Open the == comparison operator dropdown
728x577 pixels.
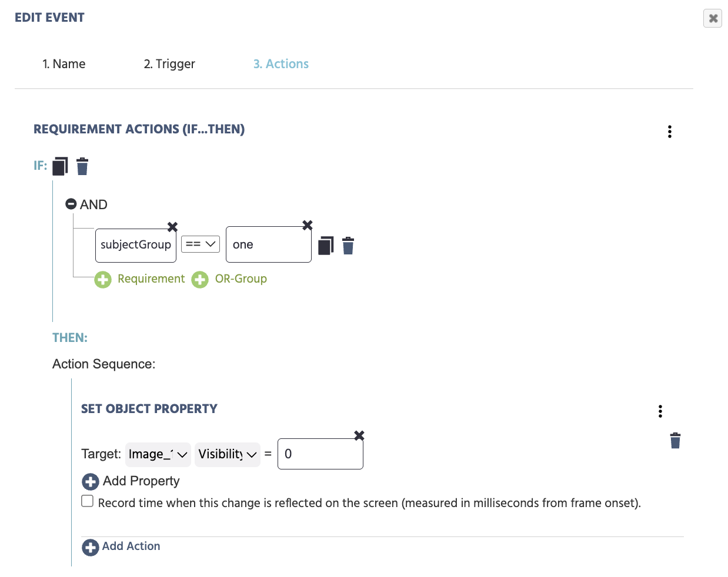pyautogui.click(x=201, y=244)
